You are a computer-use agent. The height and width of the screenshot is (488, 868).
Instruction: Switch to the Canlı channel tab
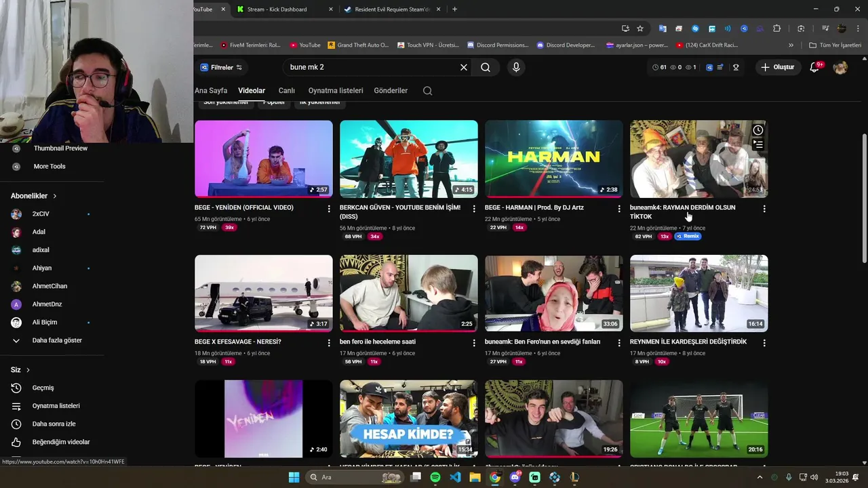287,91
